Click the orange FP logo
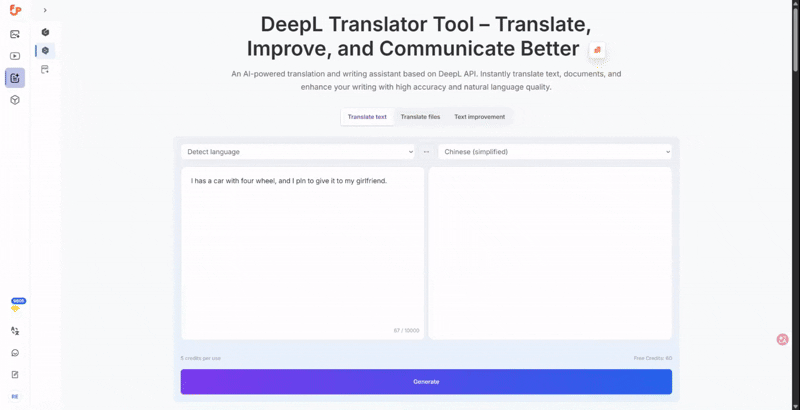This screenshot has width=800, height=410. 15,10
